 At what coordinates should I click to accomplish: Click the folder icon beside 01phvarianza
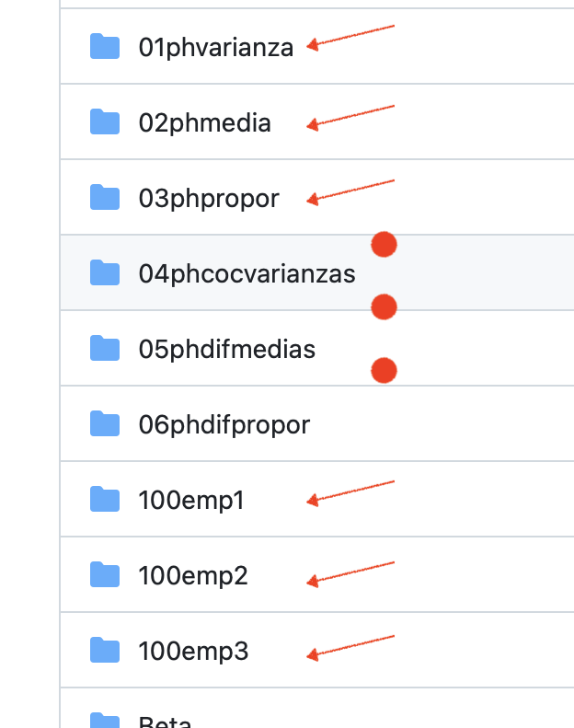[x=105, y=46]
